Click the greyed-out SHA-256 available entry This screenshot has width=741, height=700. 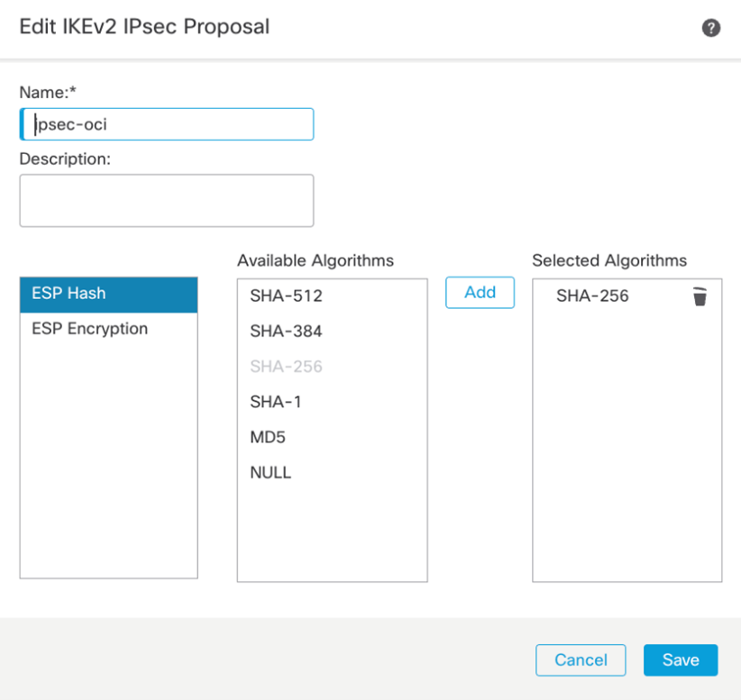pyautogui.click(x=286, y=367)
